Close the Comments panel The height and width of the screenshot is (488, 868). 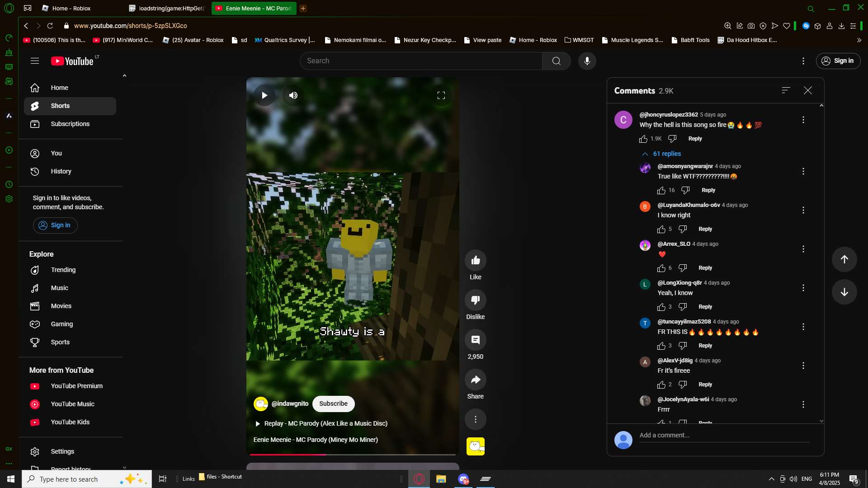point(807,90)
